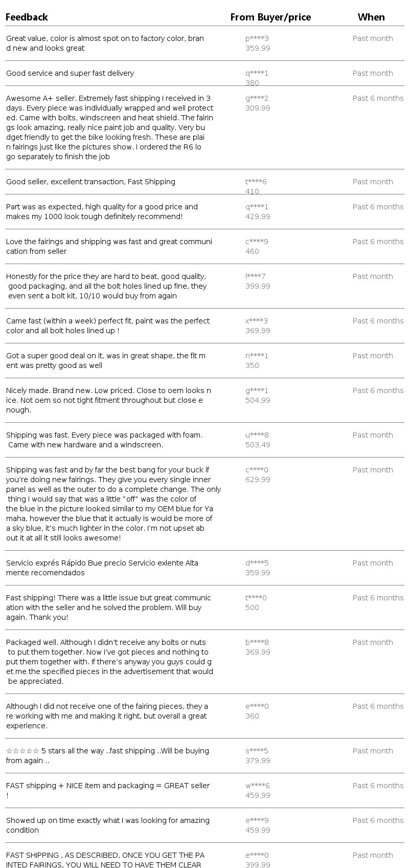Open buyer t****6 profile
This screenshot has width=409, height=868.
(x=256, y=182)
